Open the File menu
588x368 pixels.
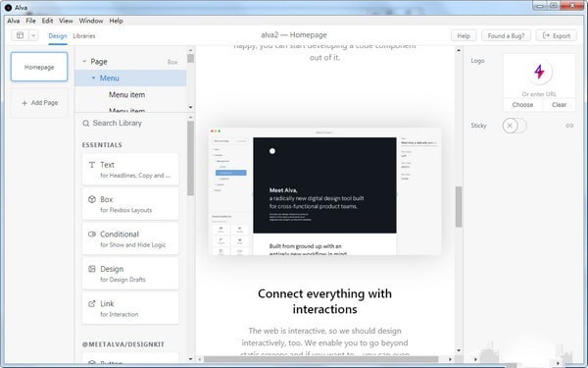coord(30,21)
